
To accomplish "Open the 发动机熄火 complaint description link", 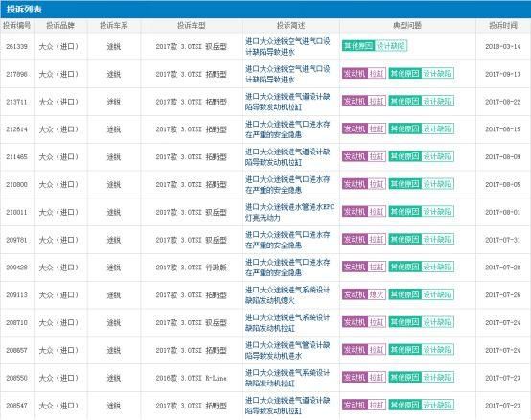I will click(x=288, y=295).
